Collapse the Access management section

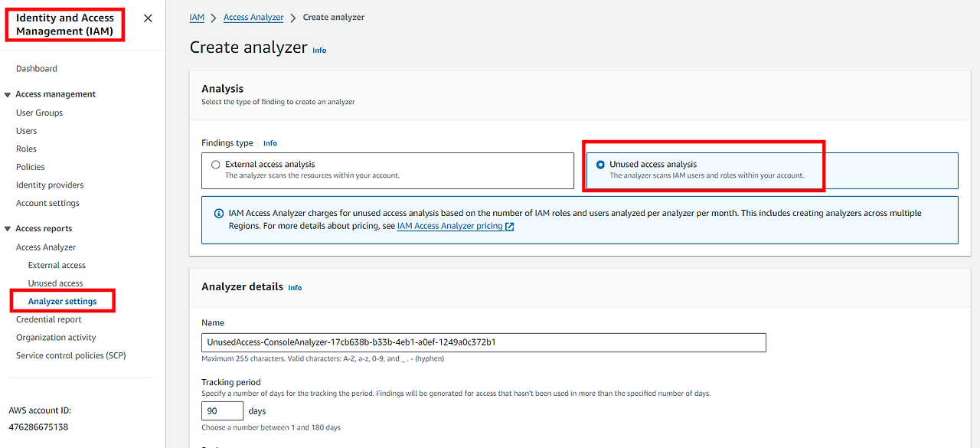(8, 95)
